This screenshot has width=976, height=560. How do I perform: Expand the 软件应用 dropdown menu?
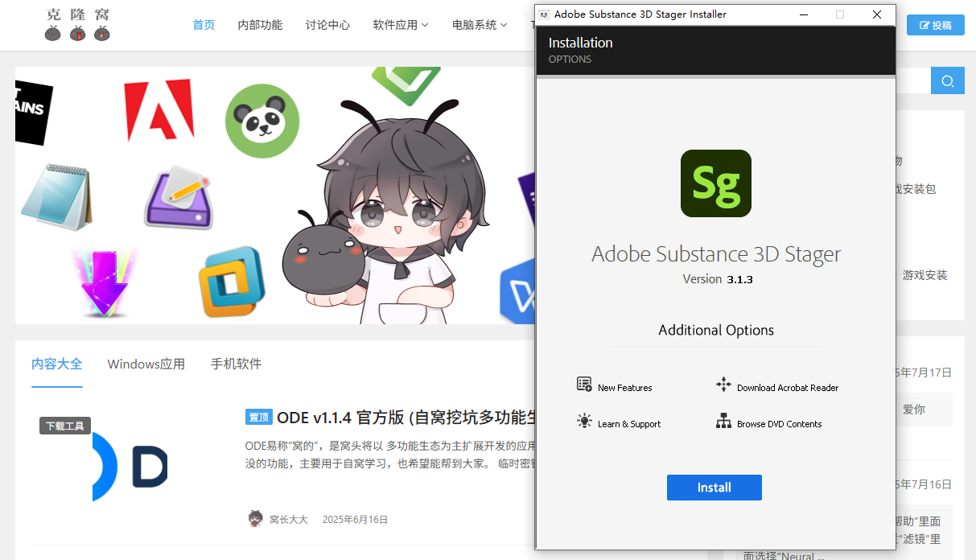tap(401, 25)
